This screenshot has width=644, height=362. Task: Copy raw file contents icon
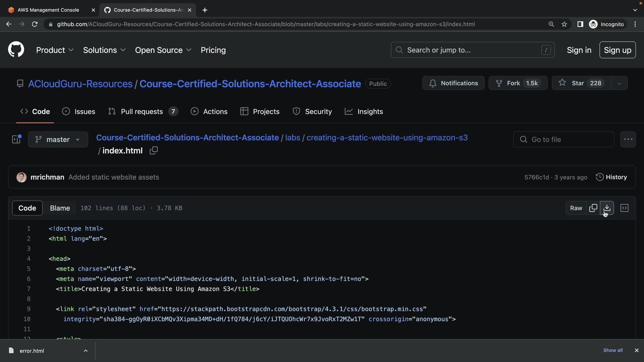tap(593, 208)
